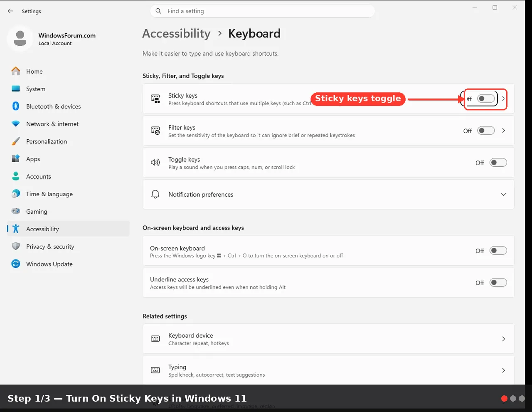Open Typing settings chevron

click(503, 370)
